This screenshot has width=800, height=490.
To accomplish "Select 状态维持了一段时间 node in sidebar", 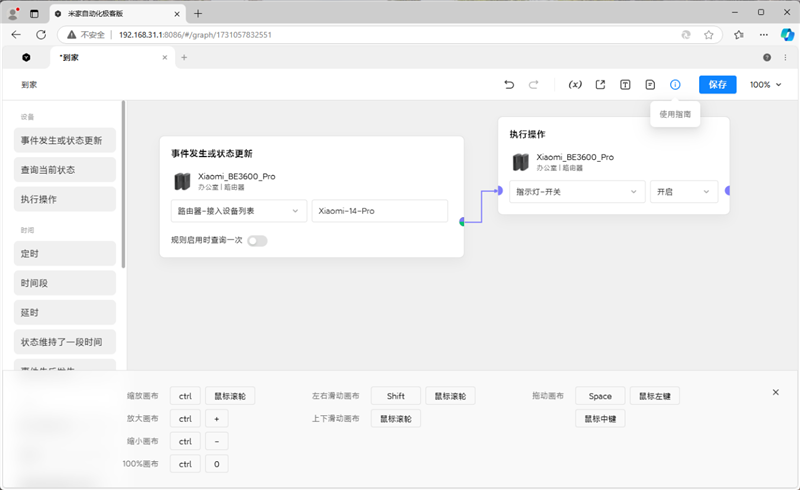I will (65, 342).
